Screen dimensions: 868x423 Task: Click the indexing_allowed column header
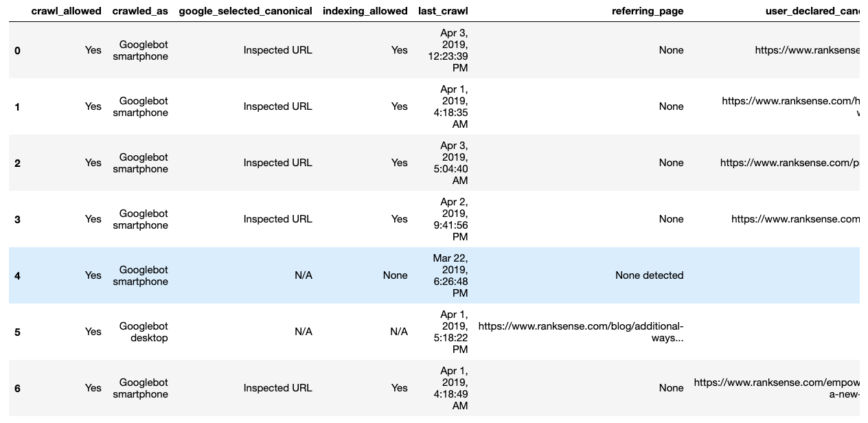(x=365, y=11)
